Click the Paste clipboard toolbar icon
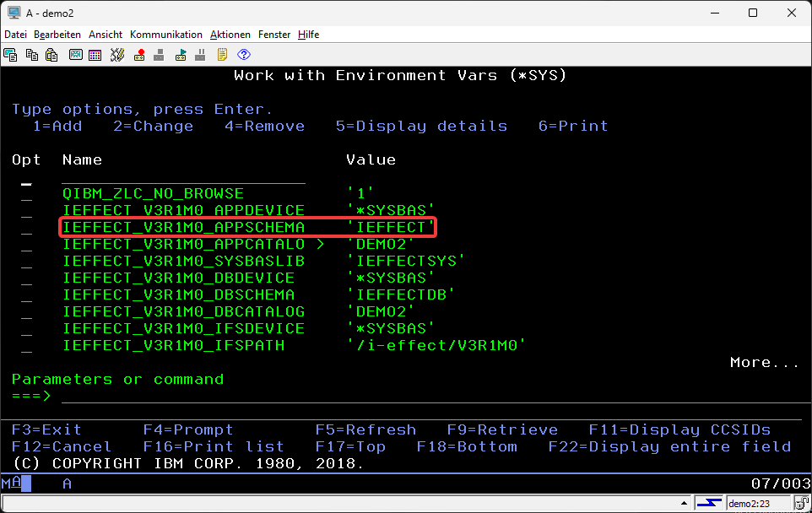Image resolution: width=812 pixels, height=513 pixels. click(x=51, y=55)
